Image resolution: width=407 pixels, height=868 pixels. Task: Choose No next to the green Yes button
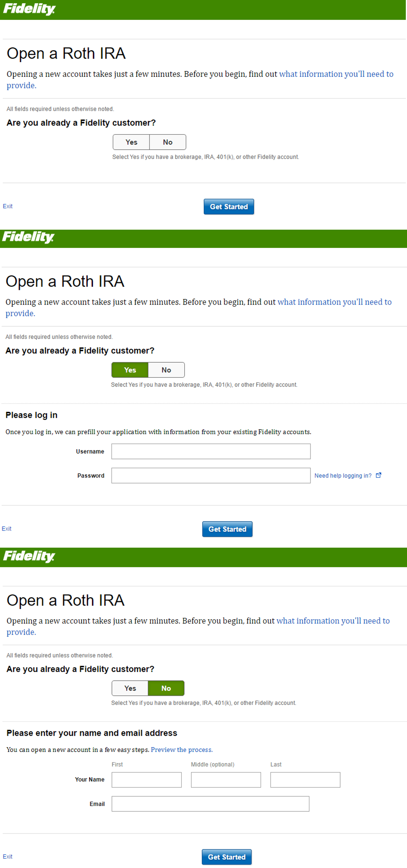166,370
